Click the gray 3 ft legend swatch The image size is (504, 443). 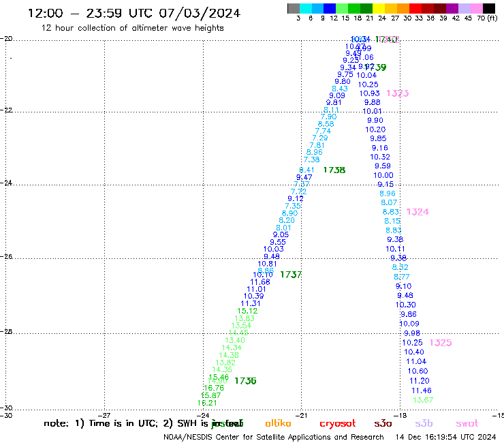(x=294, y=8)
